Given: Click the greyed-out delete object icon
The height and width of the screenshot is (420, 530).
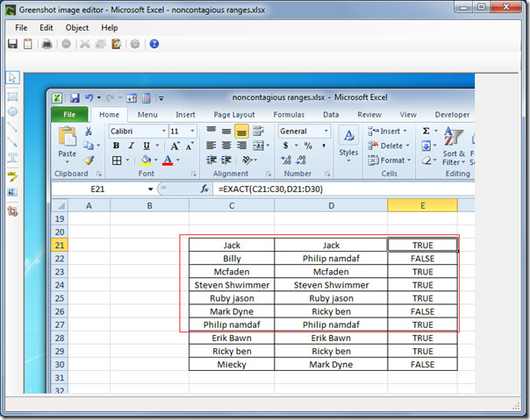Looking at the screenshot, I should click(67, 44).
